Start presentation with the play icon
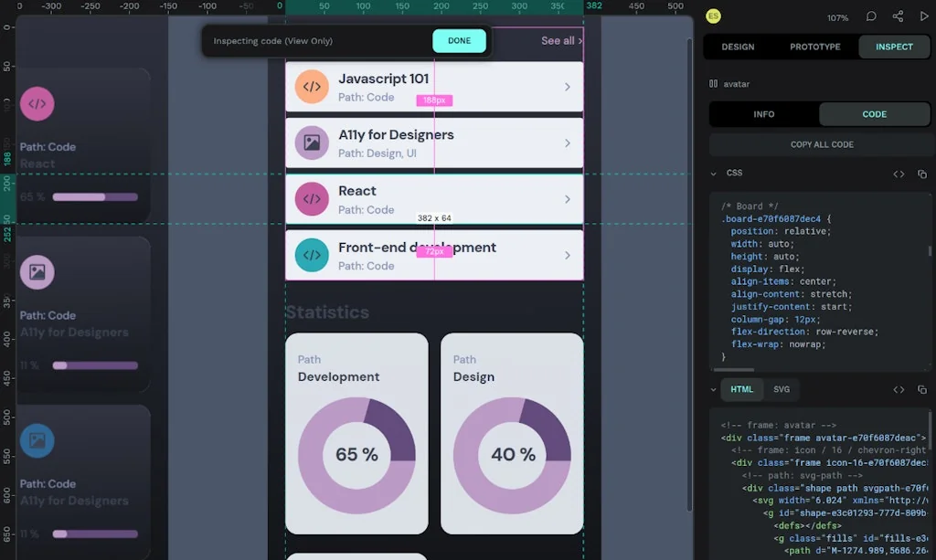936x560 pixels. (x=923, y=16)
